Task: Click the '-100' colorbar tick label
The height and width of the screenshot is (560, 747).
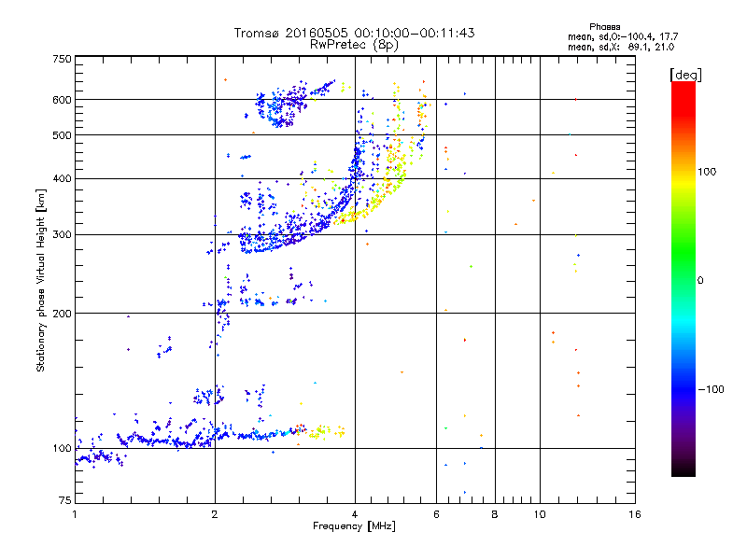Action: coord(711,389)
